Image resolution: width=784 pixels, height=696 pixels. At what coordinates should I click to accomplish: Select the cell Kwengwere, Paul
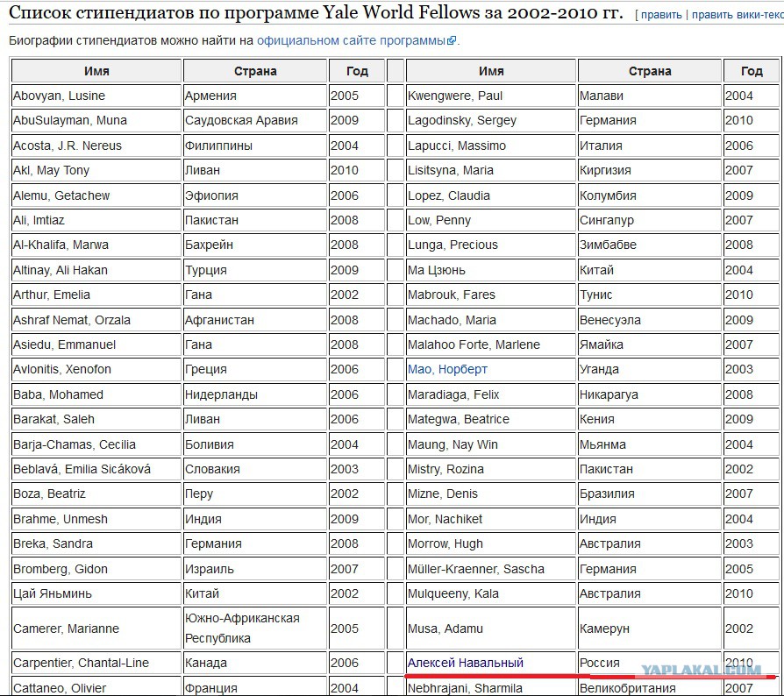click(491, 96)
